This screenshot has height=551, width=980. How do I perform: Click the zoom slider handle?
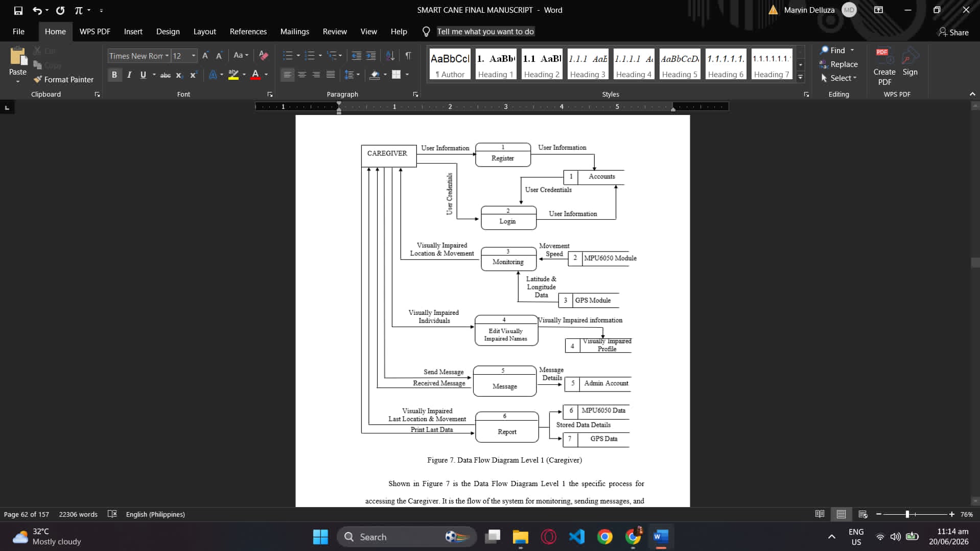[907, 514]
